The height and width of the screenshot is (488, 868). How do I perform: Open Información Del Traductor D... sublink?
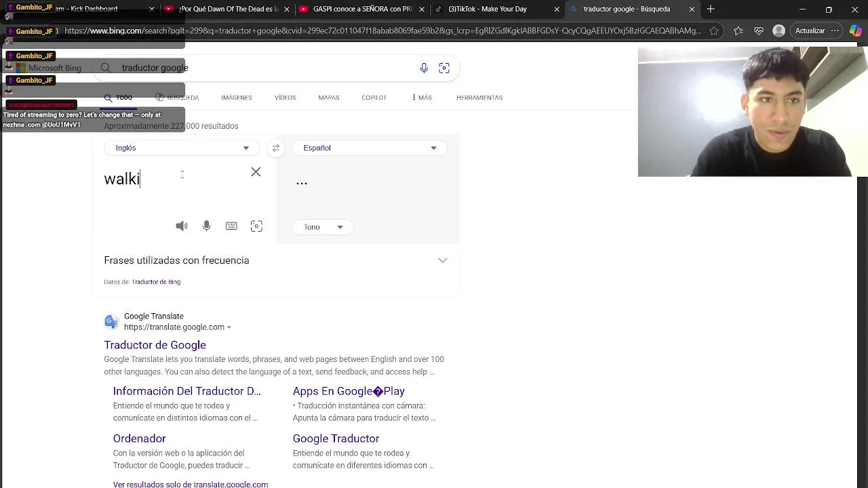(x=186, y=391)
